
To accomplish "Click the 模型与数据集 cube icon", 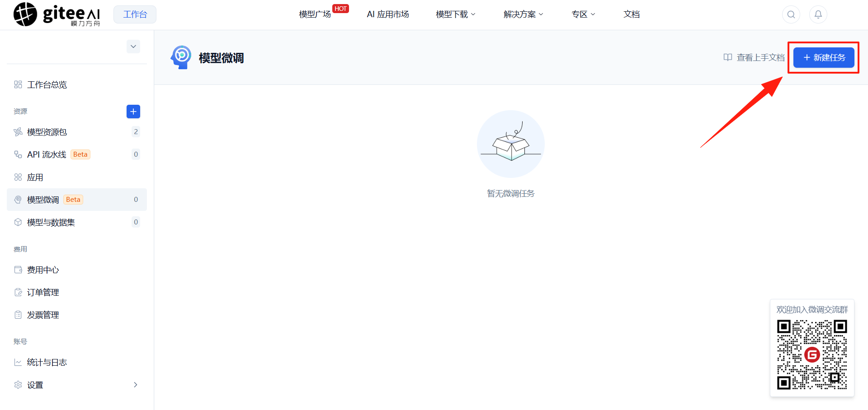I will click(x=18, y=222).
